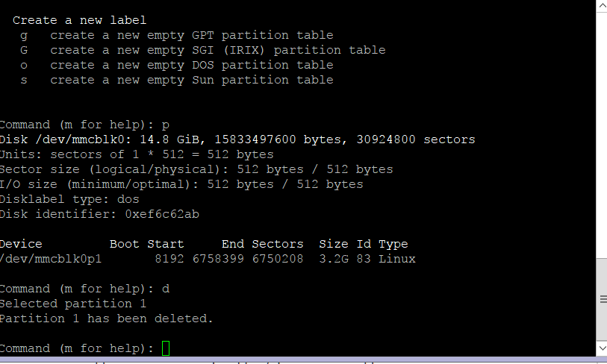Click the scrollbar down arrow
This screenshot has width=607, height=364.
[x=602, y=348]
